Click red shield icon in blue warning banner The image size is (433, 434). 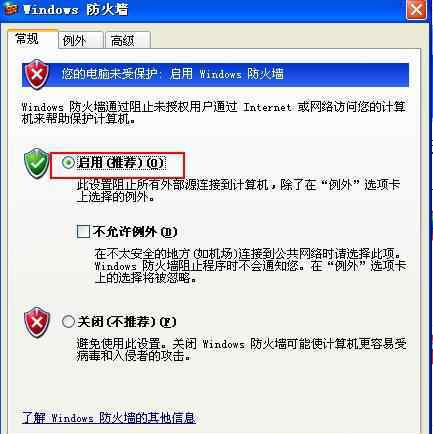pyautogui.click(x=37, y=74)
